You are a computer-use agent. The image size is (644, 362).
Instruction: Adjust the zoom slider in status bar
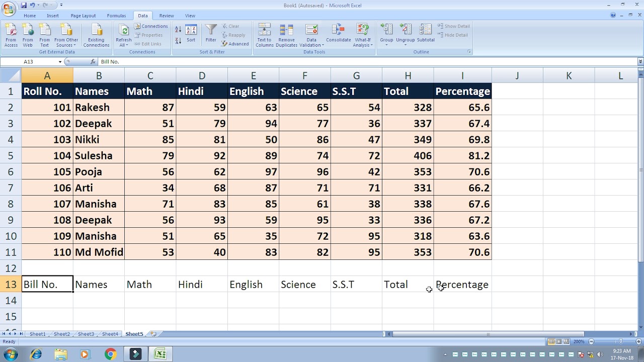[620, 342]
